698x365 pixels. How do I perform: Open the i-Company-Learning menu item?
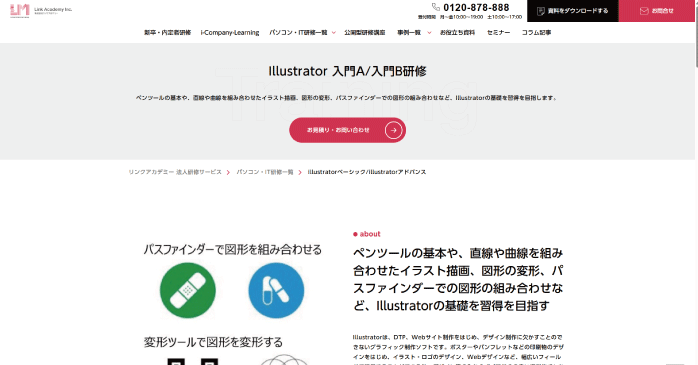point(230,32)
